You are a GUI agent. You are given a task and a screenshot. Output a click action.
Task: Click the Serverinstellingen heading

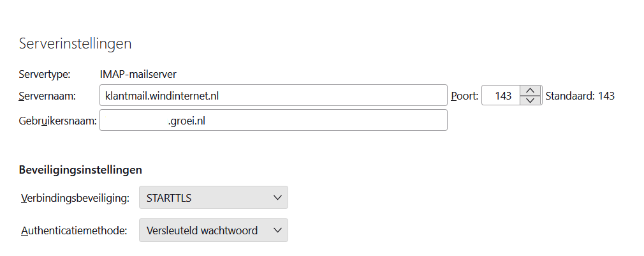coord(75,43)
